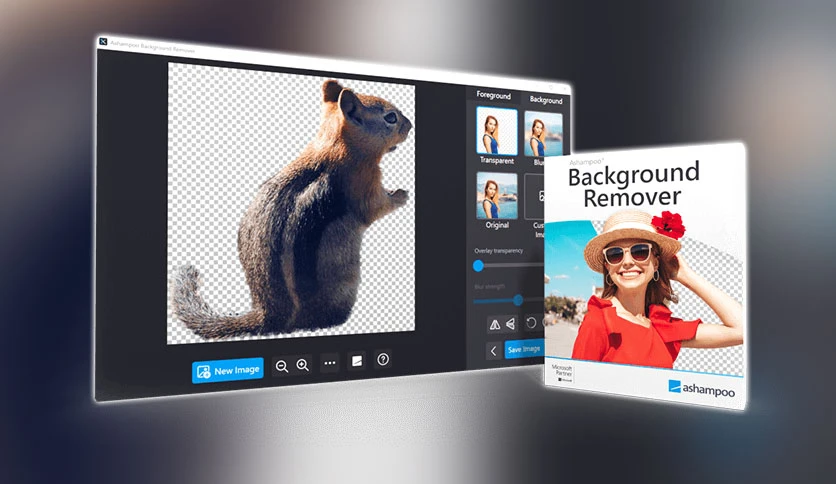Zoom in using the plus magnifier icon
This screenshot has height=484, width=836.
click(302, 365)
